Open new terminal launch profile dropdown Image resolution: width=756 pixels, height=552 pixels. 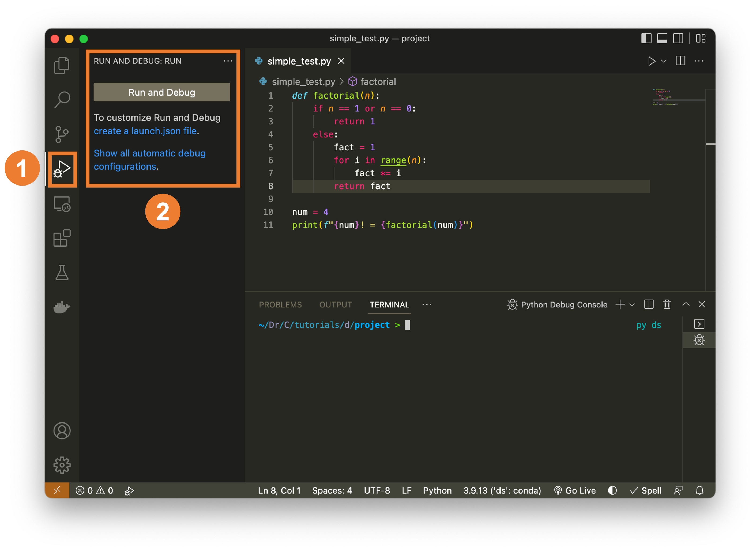pos(632,305)
